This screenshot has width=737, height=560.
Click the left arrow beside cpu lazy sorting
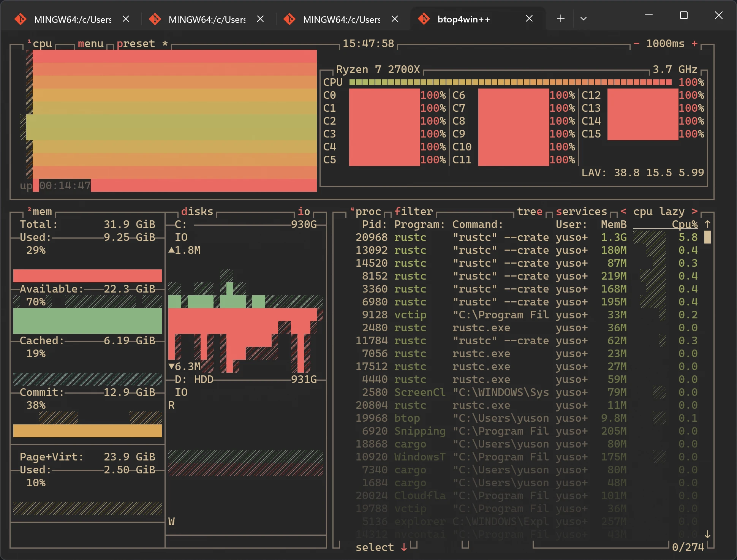coord(623,211)
